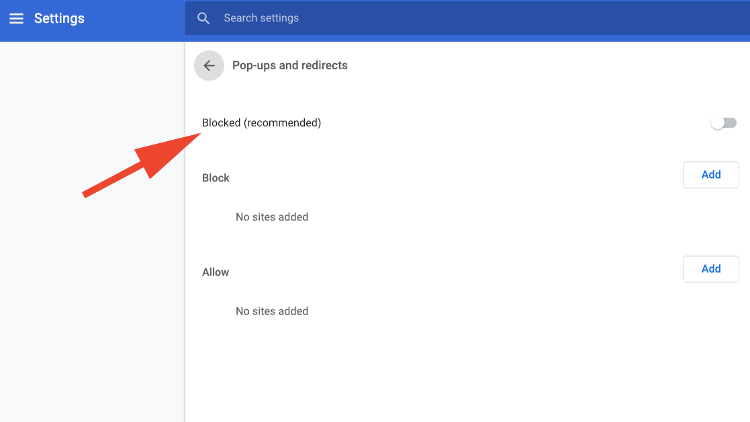Go back using the arrow button
This screenshot has height=422, width=750.
[209, 66]
